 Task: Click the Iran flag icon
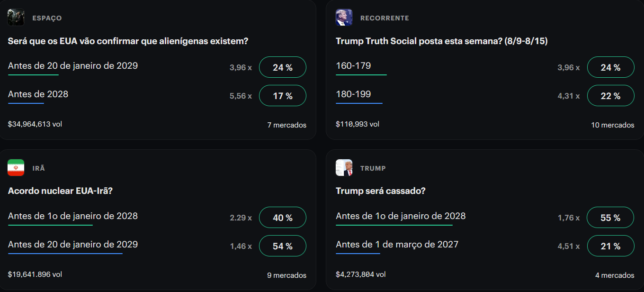(16, 168)
